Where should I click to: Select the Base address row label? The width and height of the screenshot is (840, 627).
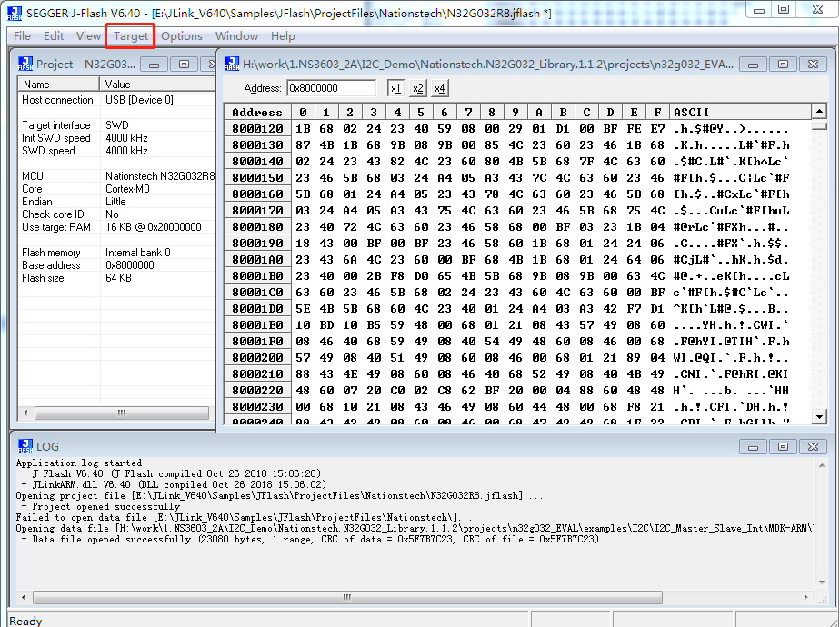(x=51, y=265)
